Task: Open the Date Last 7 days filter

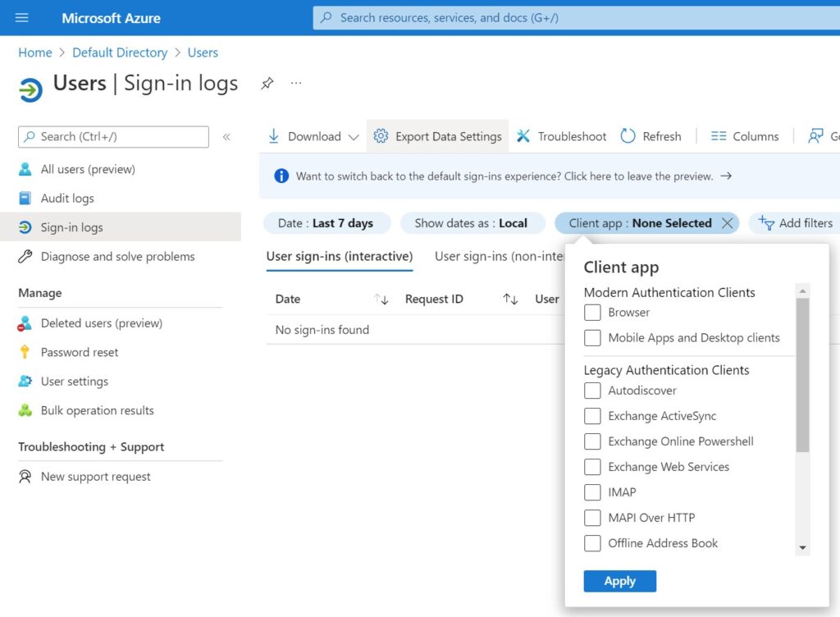Action: (326, 223)
